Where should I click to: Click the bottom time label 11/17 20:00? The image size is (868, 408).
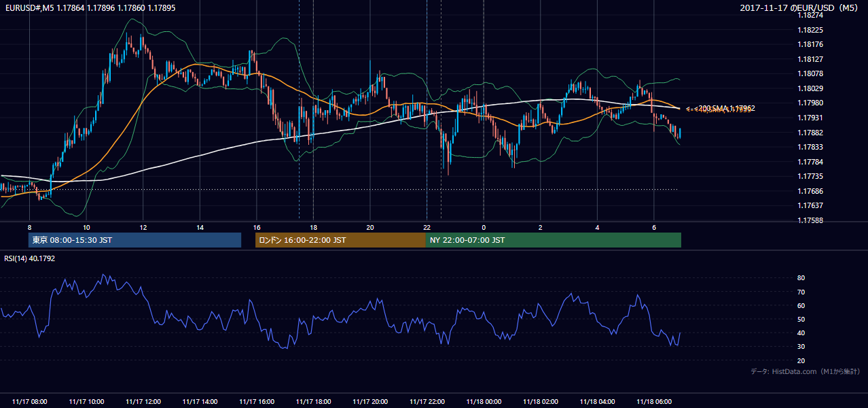point(370,402)
